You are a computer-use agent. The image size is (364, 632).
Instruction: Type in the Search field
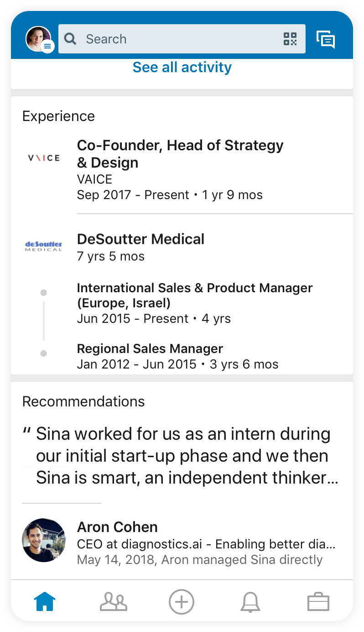tap(178, 39)
